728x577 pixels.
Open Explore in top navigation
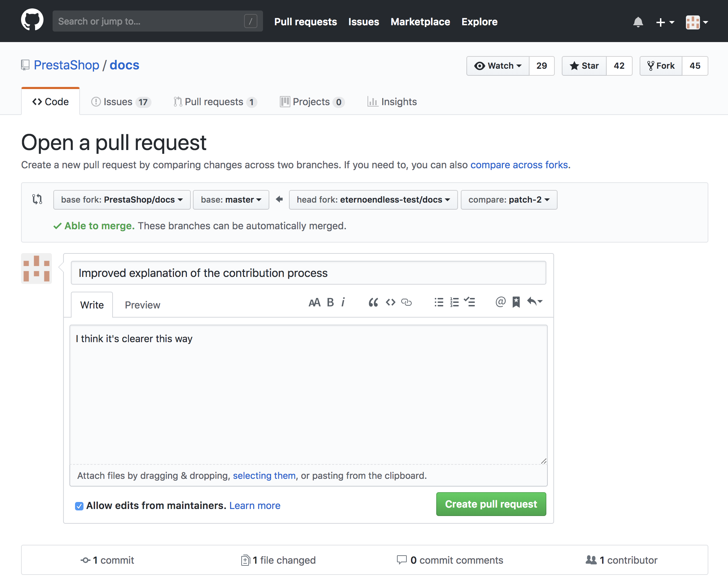(479, 22)
